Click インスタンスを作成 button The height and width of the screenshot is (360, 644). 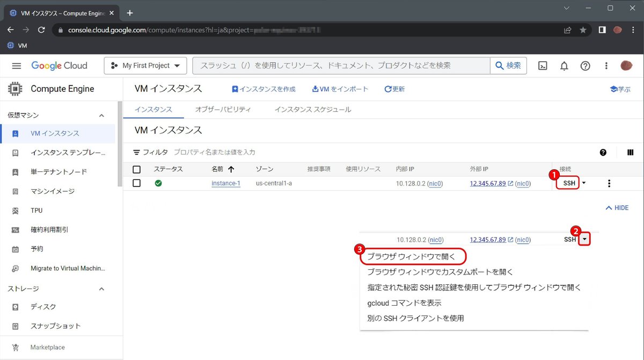(x=264, y=89)
